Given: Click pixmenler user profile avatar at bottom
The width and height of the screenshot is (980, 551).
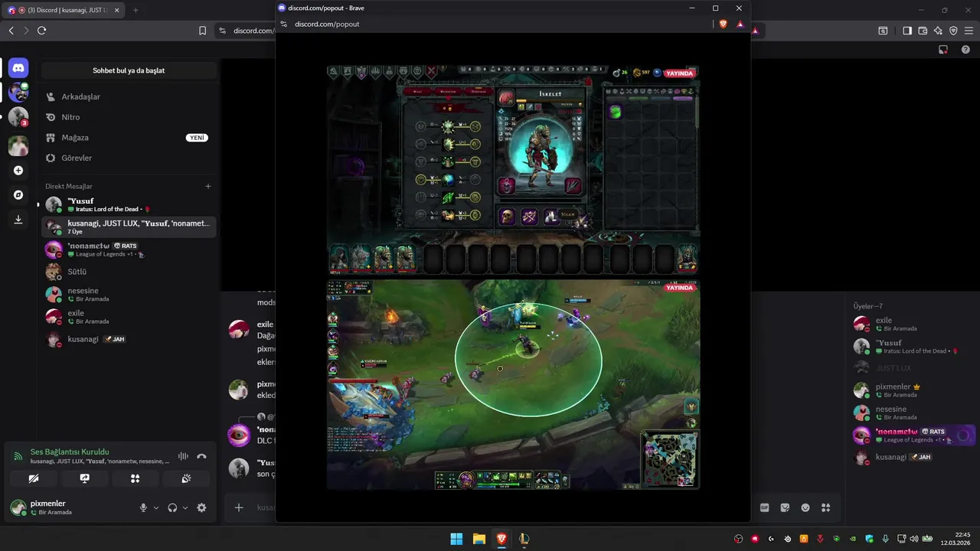Looking at the screenshot, I should pos(18,507).
